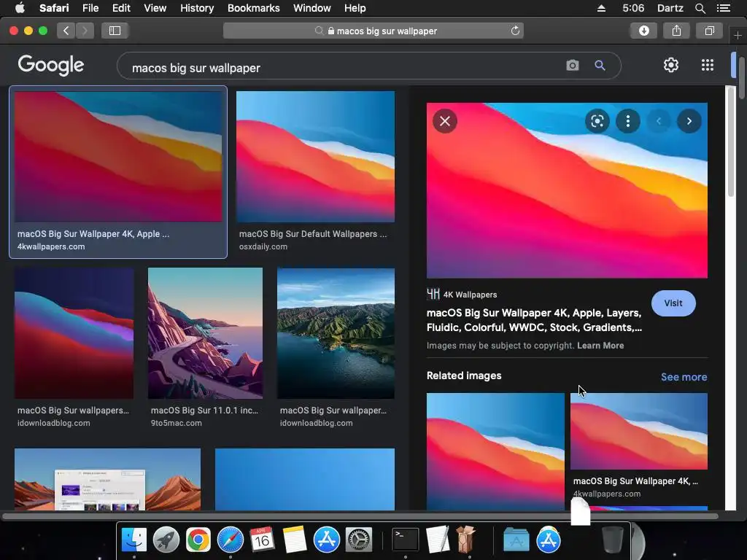This screenshot has height=560, width=747.
Task: Open the Help menu
Action: coord(355,8)
